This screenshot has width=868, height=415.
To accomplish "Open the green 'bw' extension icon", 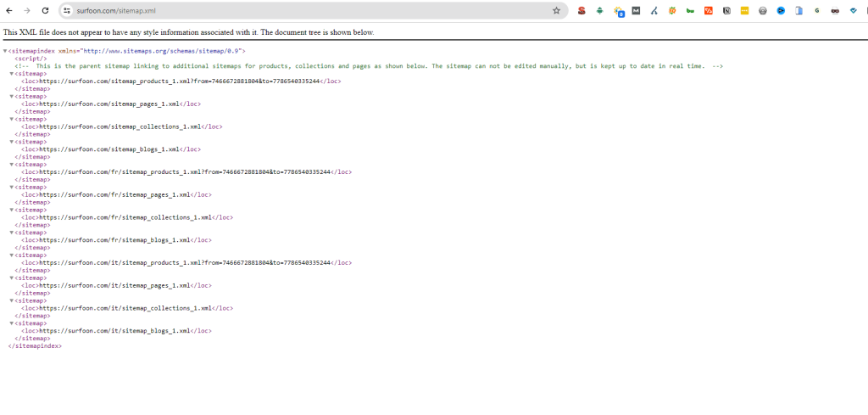I will click(690, 11).
